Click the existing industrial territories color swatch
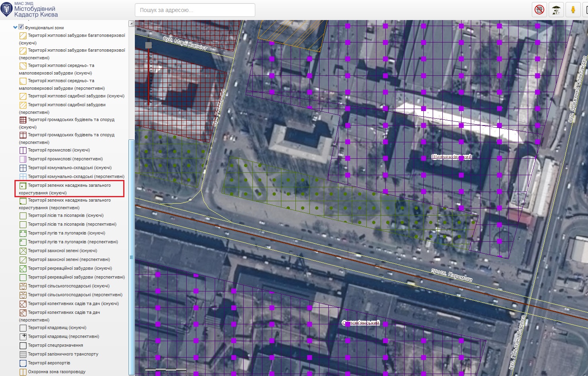This screenshot has width=588, height=376. 23,151
